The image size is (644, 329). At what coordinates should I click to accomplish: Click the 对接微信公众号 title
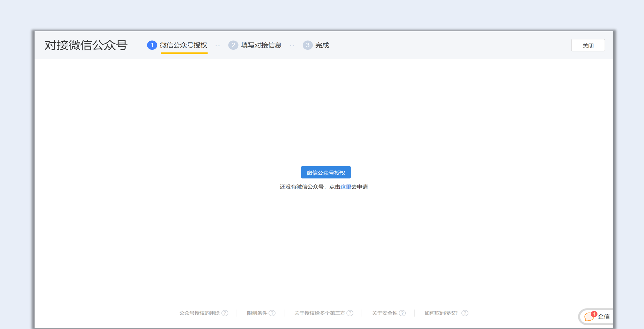(x=86, y=45)
